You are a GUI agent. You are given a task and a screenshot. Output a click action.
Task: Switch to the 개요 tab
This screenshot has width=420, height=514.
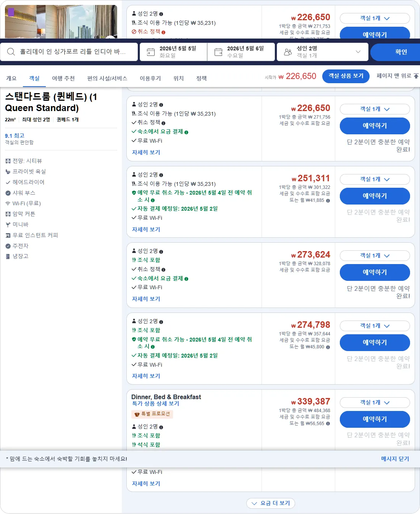pos(11,78)
